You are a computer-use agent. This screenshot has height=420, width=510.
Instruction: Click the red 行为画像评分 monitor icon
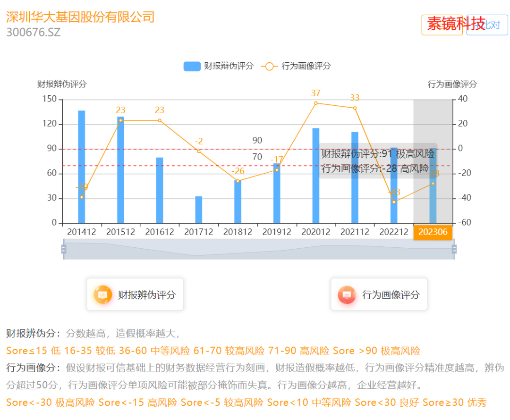347,294
